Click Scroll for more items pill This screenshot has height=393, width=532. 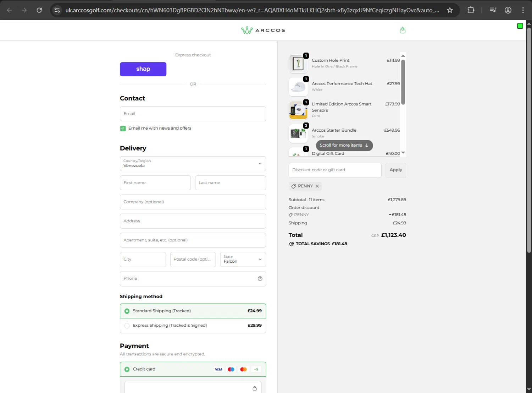pos(344,145)
